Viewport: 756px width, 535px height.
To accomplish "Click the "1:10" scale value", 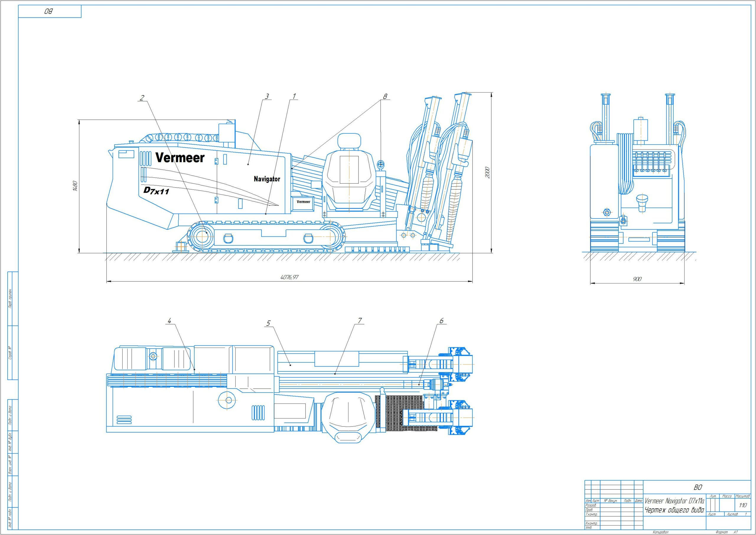I will tap(743, 505).
